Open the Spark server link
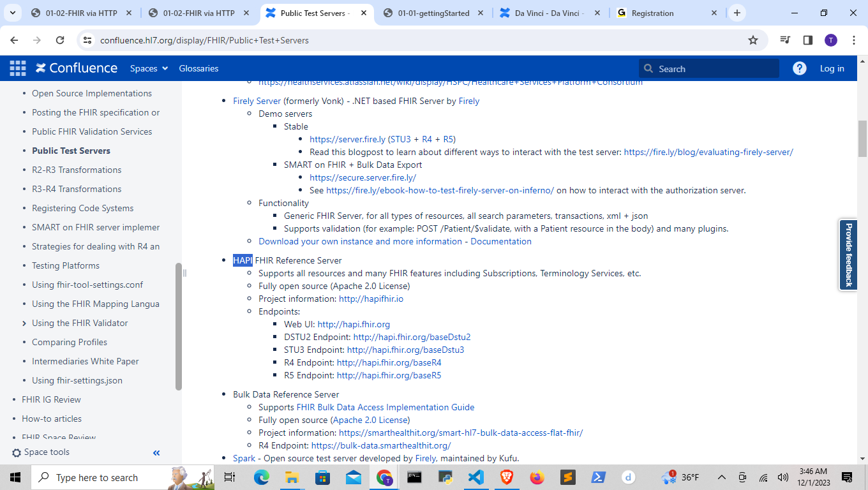 point(244,458)
